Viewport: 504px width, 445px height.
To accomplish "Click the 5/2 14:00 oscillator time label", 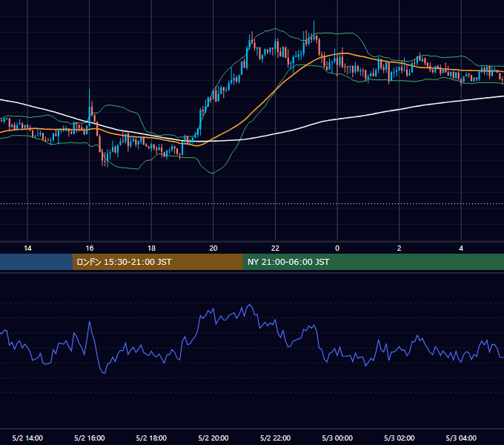I will [x=27, y=438].
